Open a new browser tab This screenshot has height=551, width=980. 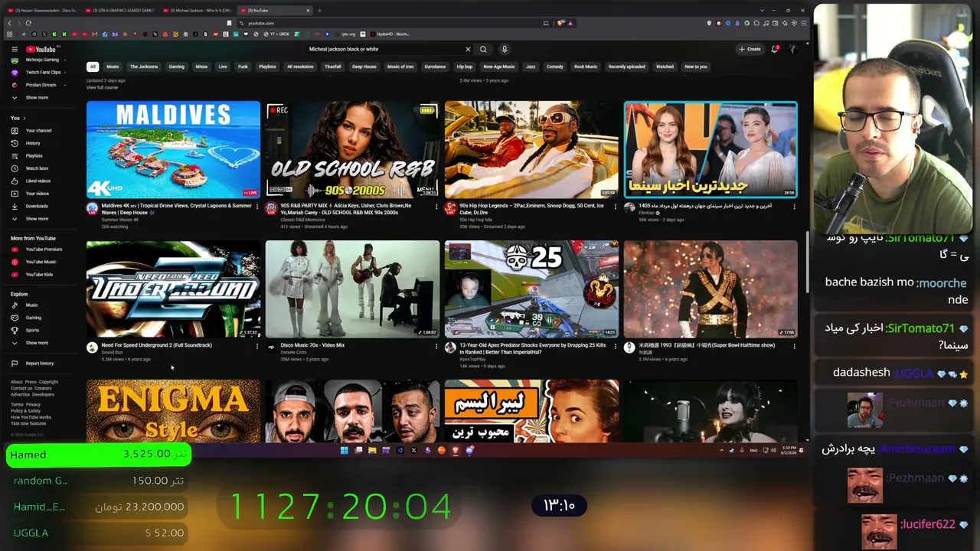319,10
